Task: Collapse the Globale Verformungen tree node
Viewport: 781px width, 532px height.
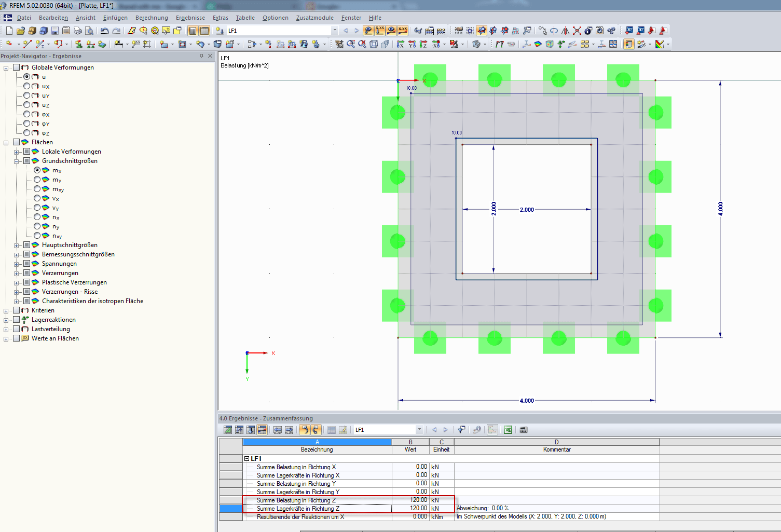Action: click(x=6, y=68)
